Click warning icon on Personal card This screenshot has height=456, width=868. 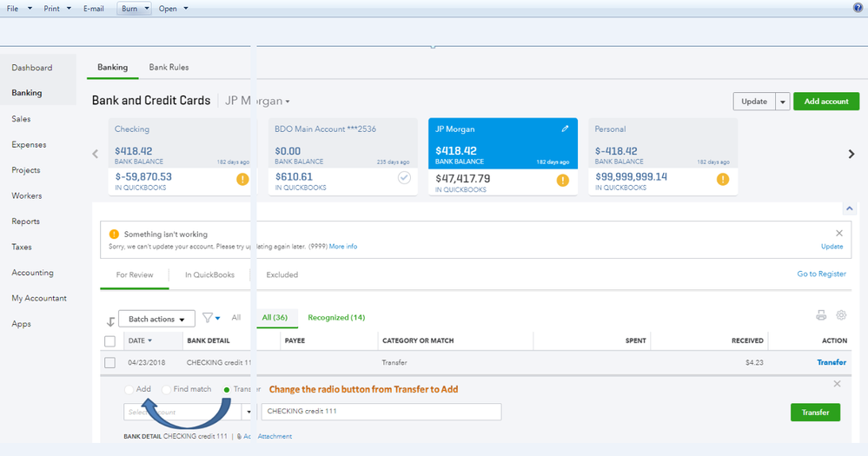click(722, 179)
